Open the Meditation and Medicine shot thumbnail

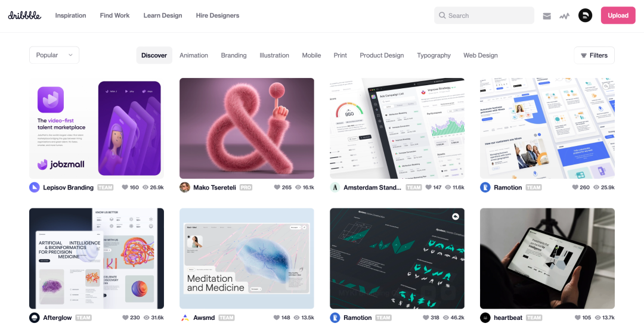[x=247, y=259]
